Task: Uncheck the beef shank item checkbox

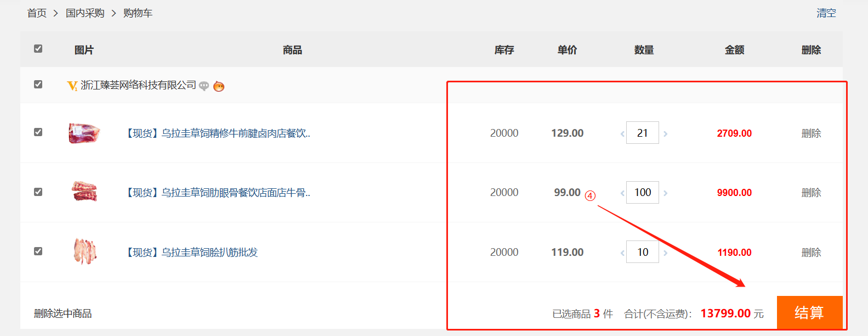Action: click(38, 132)
